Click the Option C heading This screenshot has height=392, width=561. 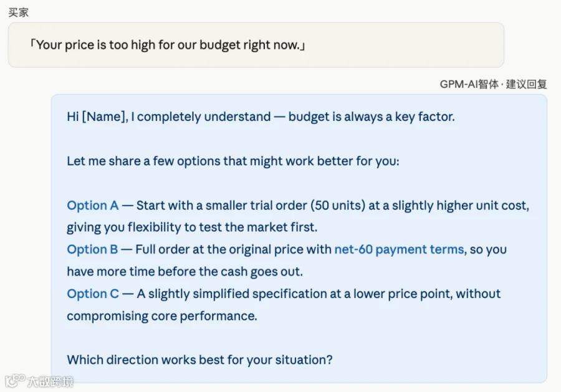pyautogui.click(x=93, y=294)
